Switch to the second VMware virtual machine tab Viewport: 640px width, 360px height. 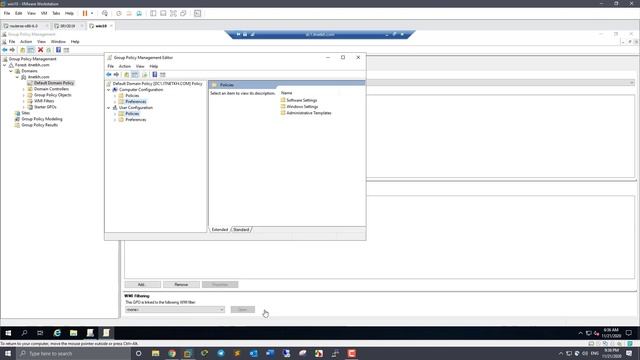click(x=68, y=26)
